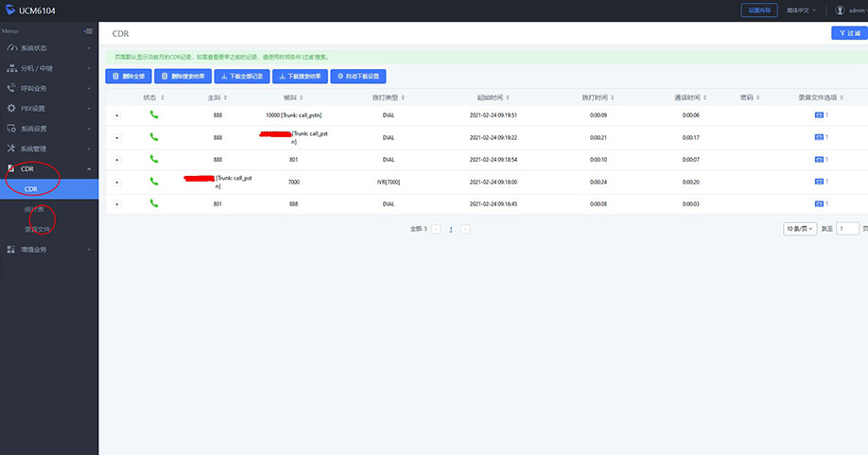Sort by the 起始时间 column arrows
This screenshot has width=868, height=455.
tap(508, 97)
